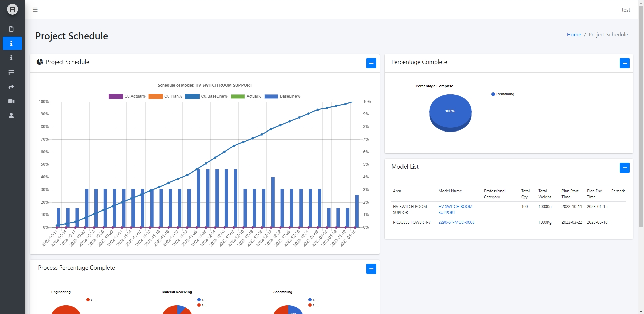Collapse the Model List card
Image resolution: width=644 pixels, height=314 pixels.
tap(625, 168)
